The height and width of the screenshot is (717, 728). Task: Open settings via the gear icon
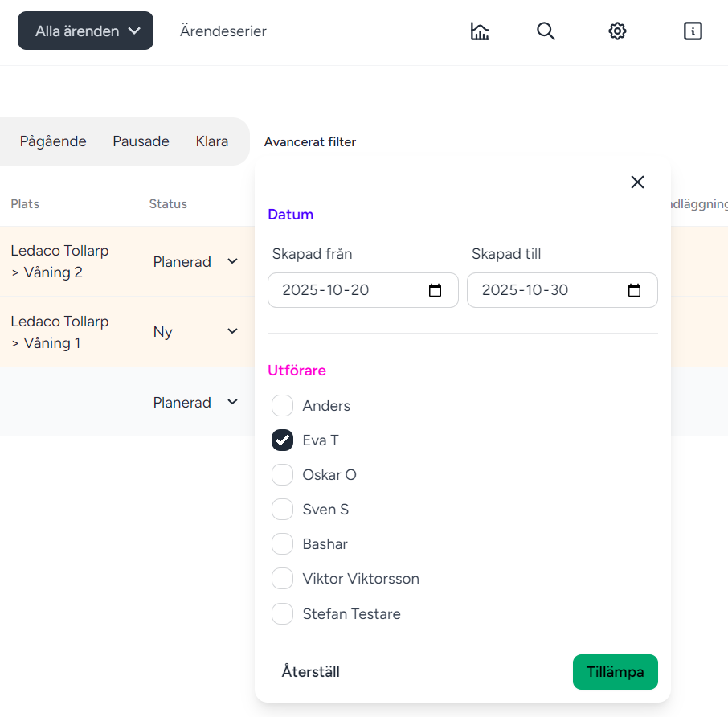pyautogui.click(x=617, y=31)
